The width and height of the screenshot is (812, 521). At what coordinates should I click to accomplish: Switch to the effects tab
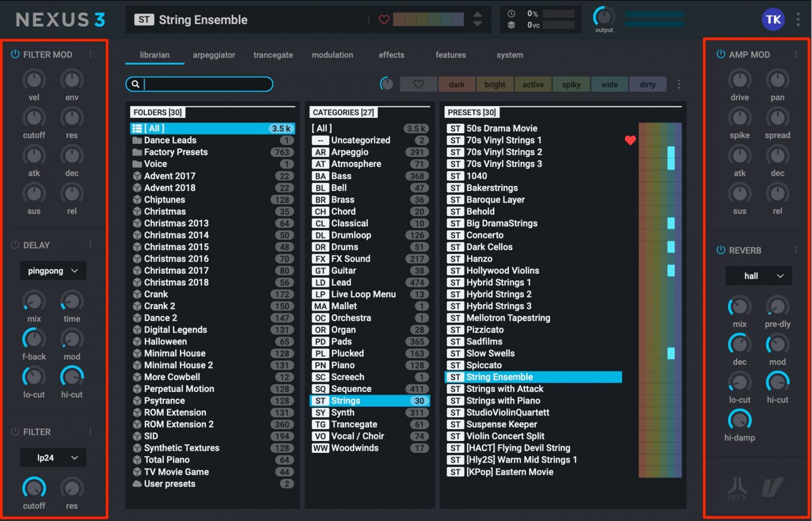[391, 55]
